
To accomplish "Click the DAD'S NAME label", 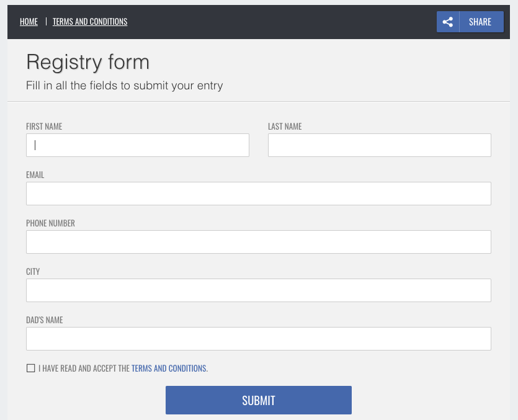I will pyautogui.click(x=44, y=320).
